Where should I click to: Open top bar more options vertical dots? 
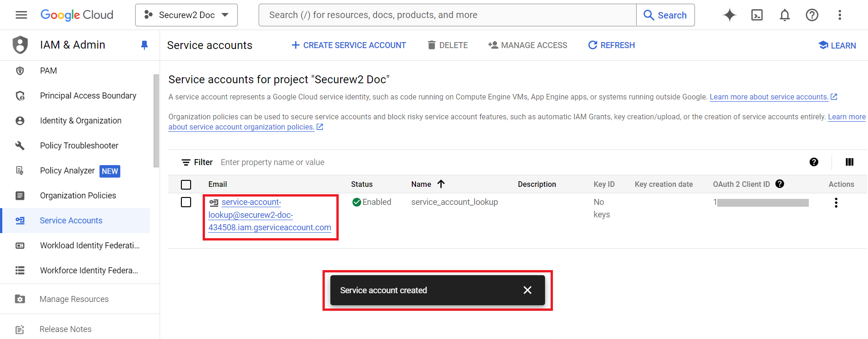839,15
